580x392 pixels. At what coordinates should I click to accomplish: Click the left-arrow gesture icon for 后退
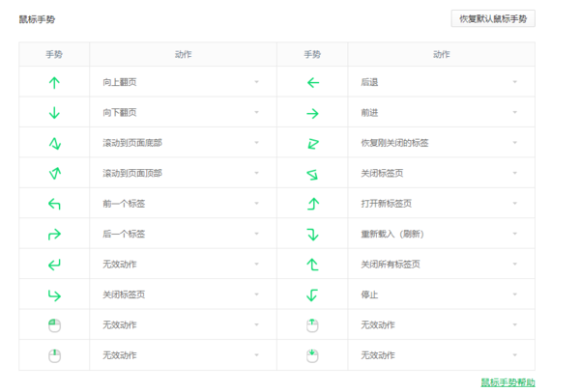[312, 83]
